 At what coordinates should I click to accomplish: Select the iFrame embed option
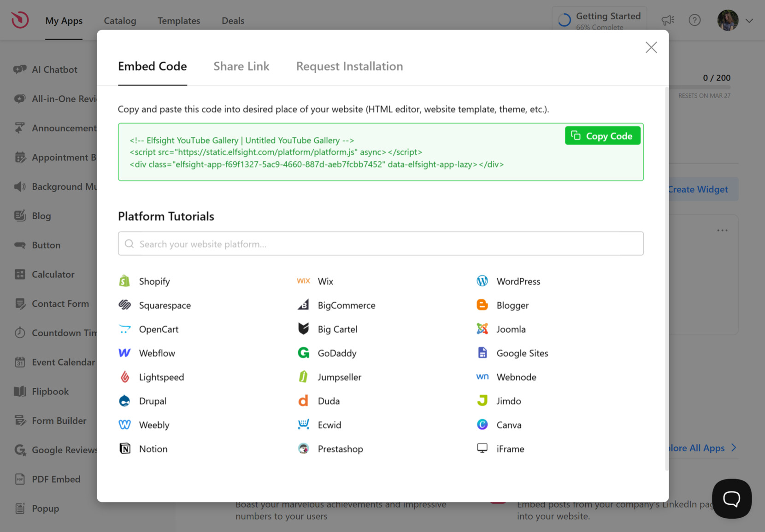coord(510,448)
